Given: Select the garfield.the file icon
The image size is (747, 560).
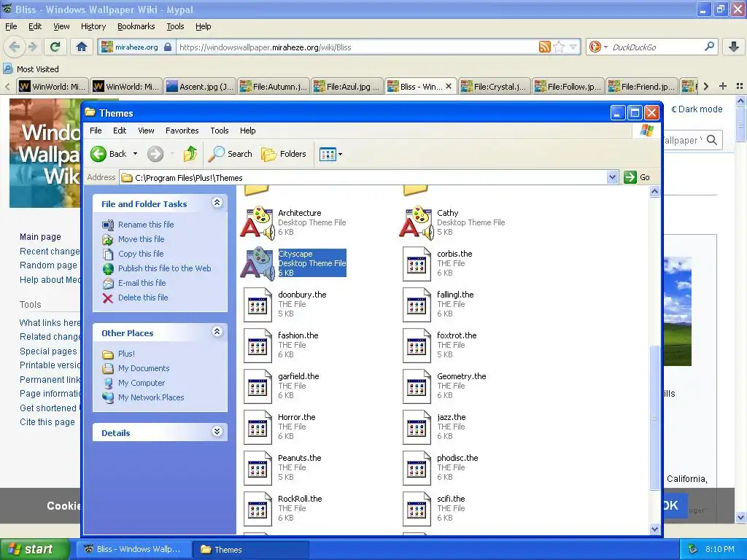Looking at the screenshot, I should [x=258, y=386].
